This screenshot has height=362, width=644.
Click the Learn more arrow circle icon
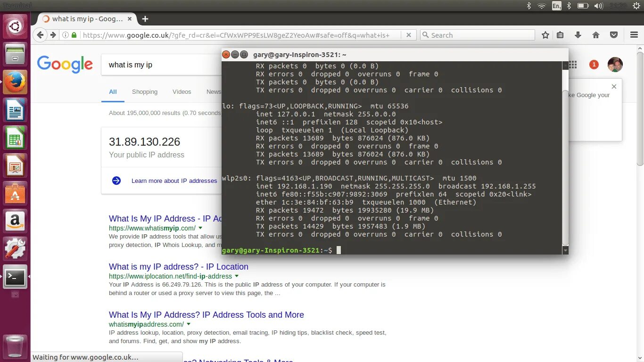(x=116, y=181)
